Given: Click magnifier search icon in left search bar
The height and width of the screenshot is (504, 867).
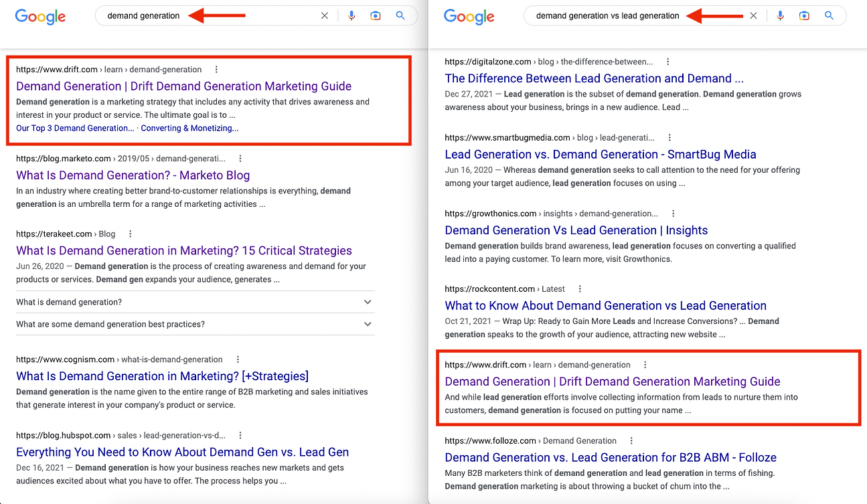Looking at the screenshot, I should pos(400,15).
